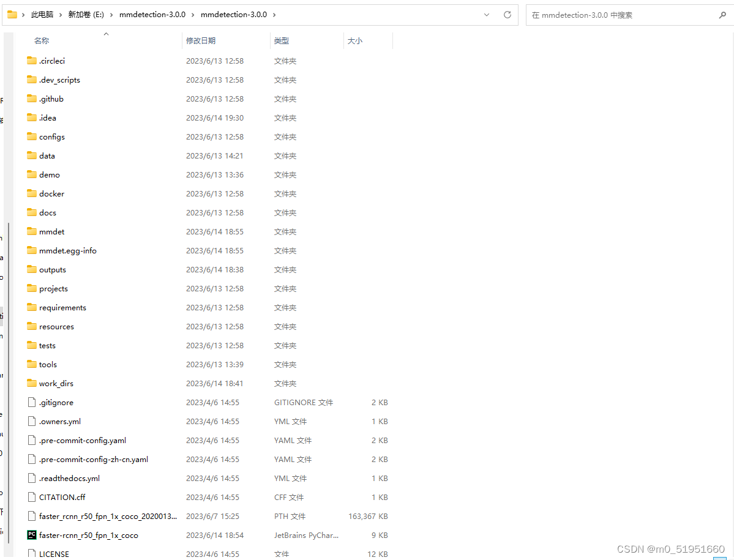Click the outputs folder icon
Image resolution: width=734 pixels, height=560 pixels.
(32, 269)
